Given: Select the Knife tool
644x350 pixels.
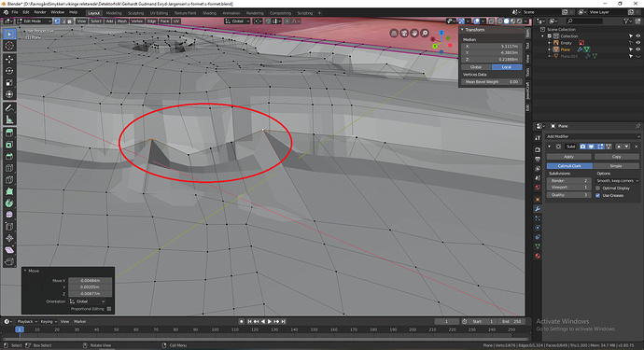Looking at the screenshot, I should [9, 179].
